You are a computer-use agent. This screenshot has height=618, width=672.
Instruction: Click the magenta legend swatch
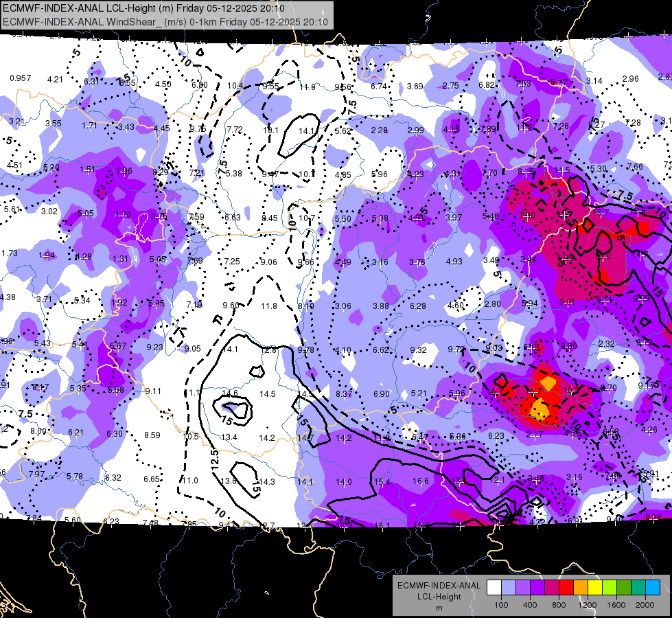(x=552, y=588)
